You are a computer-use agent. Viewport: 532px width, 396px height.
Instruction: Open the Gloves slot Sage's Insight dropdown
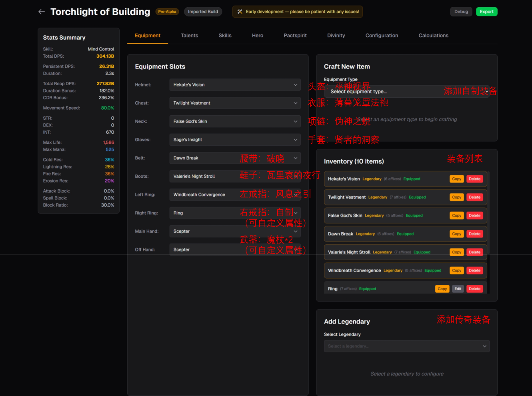tap(235, 140)
